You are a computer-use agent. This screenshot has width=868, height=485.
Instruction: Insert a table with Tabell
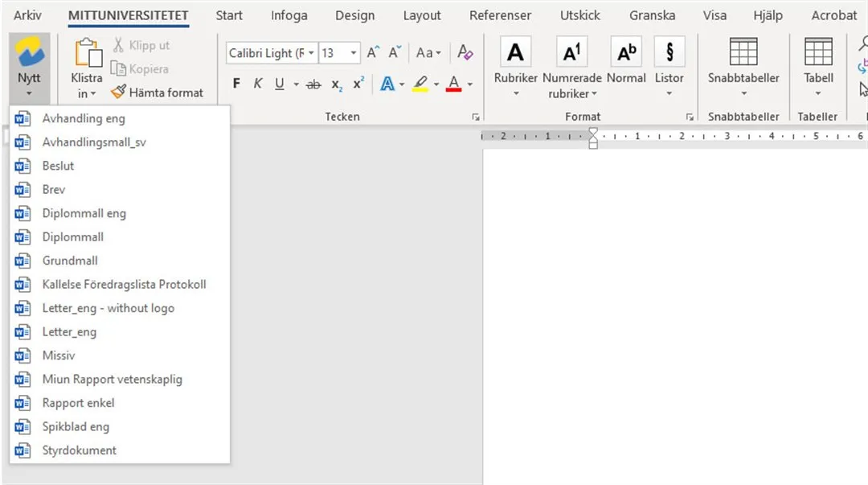[x=818, y=53]
